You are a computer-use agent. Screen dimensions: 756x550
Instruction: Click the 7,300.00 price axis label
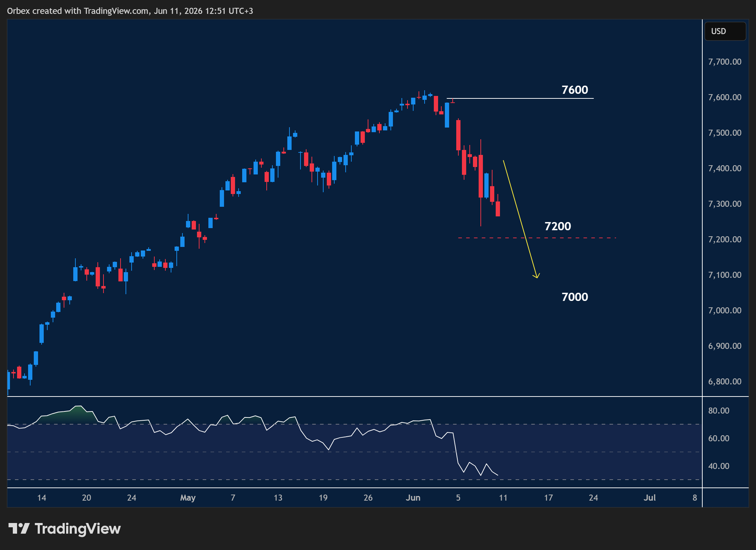[725, 204]
